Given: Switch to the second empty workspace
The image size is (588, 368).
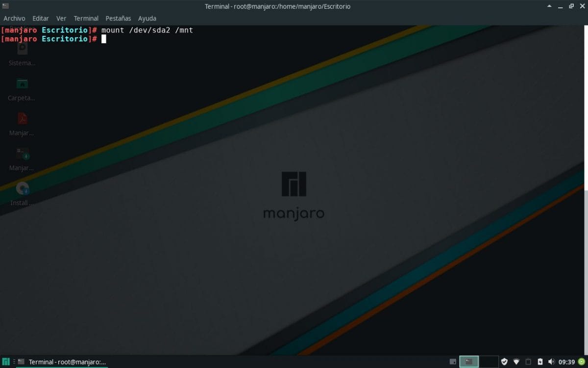Looking at the screenshot, I should pos(489,362).
